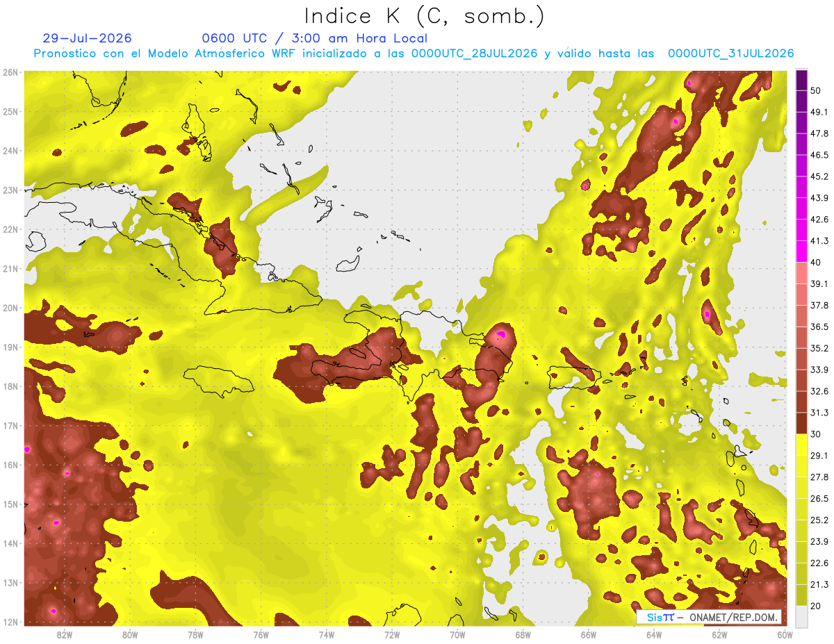
Task: Click the colorbar value '31.3'
Action: click(819, 413)
